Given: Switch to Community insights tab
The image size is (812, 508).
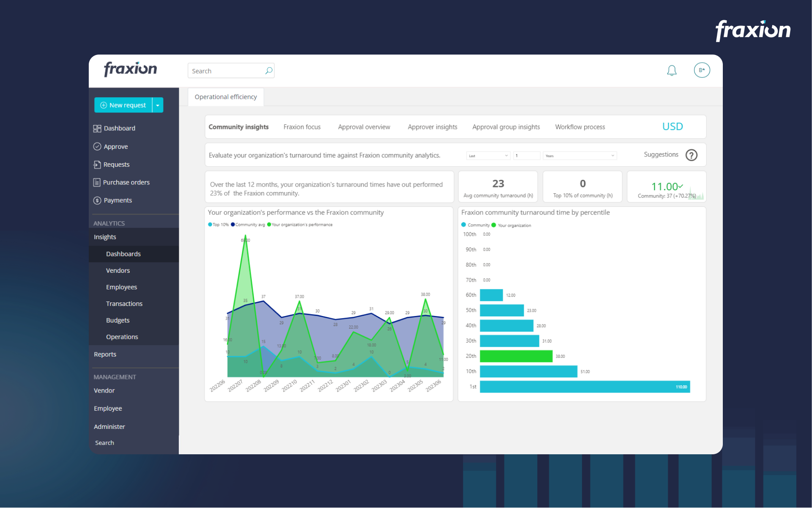Looking at the screenshot, I should coord(238,127).
